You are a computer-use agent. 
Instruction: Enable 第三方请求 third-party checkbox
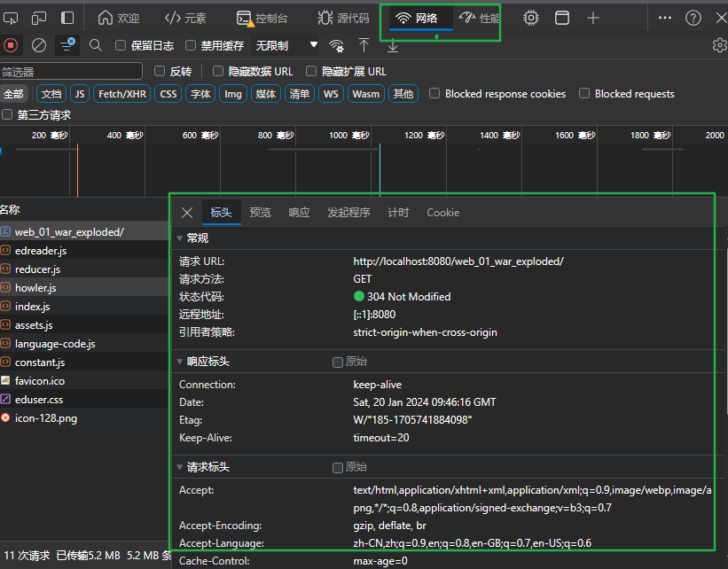coord(7,114)
